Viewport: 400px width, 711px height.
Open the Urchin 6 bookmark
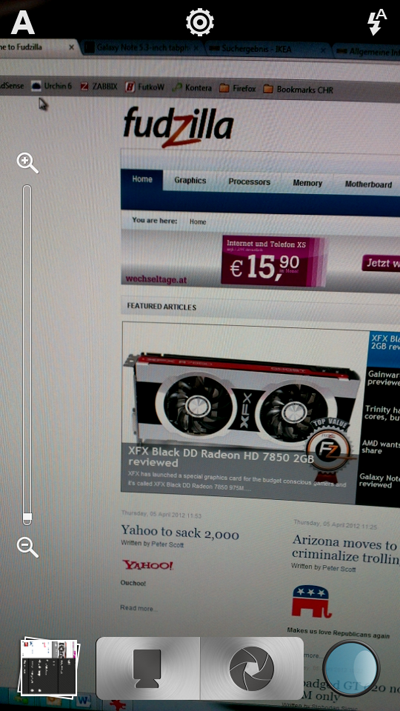point(51,86)
